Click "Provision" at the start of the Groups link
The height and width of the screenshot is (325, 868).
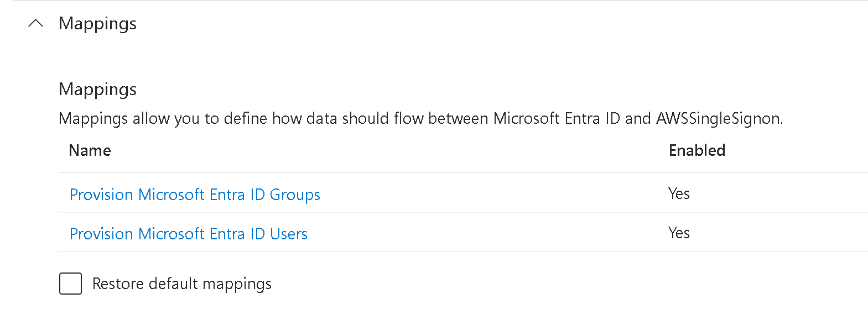point(101,195)
